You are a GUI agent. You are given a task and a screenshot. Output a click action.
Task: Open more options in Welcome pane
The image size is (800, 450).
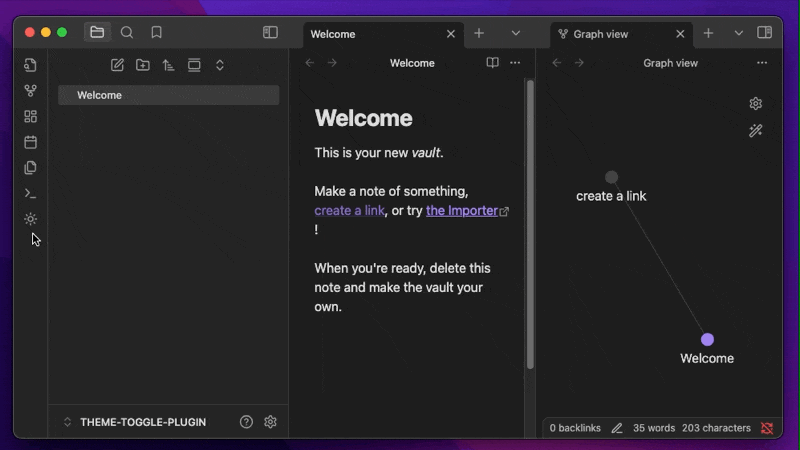(515, 63)
